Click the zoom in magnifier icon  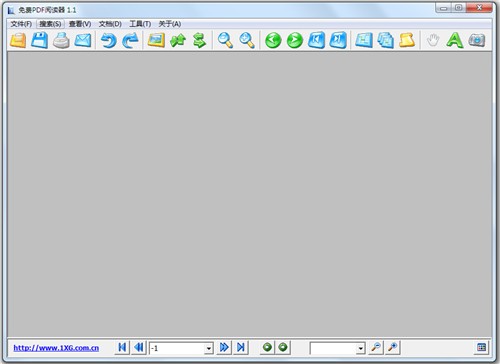point(247,40)
